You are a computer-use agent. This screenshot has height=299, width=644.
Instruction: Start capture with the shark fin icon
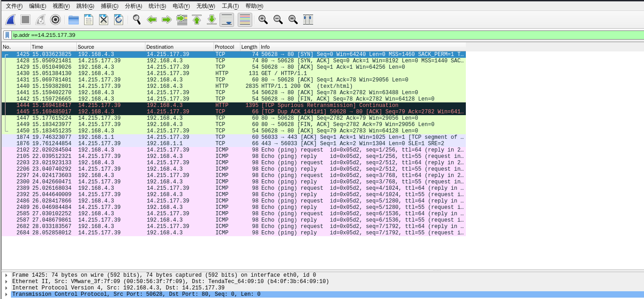coord(10,20)
